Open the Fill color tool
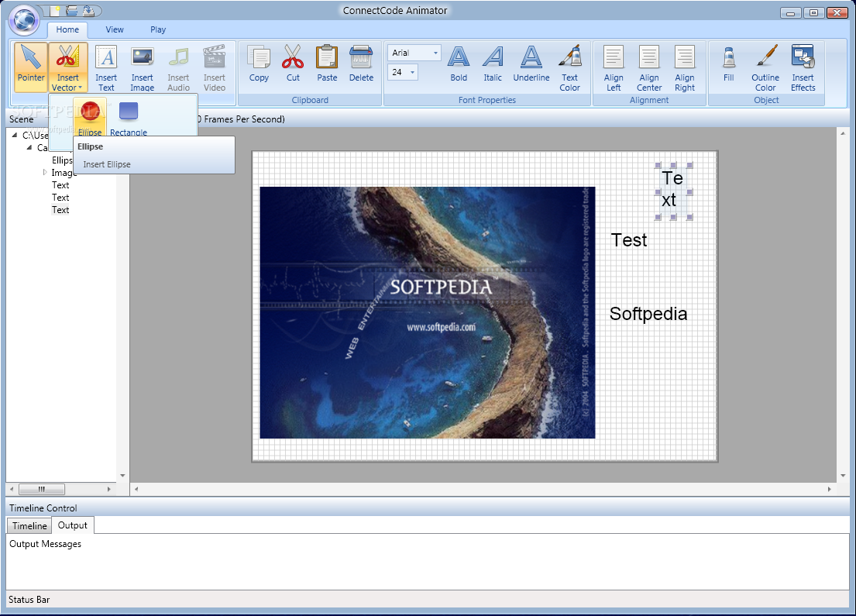 click(x=729, y=64)
